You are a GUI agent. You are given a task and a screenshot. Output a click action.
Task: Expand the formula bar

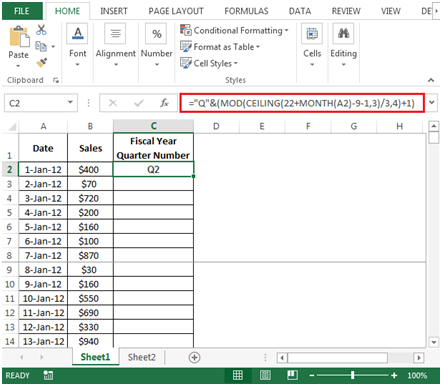tap(432, 103)
